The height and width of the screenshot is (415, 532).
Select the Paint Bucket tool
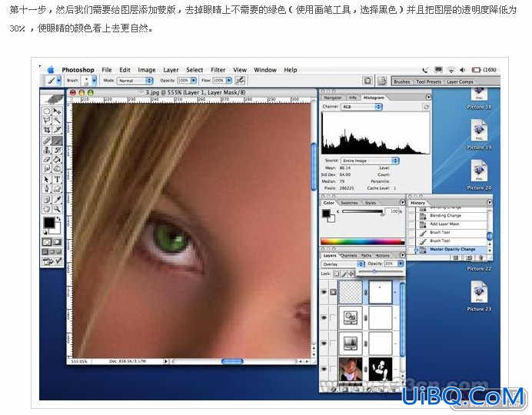pos(57,159)
